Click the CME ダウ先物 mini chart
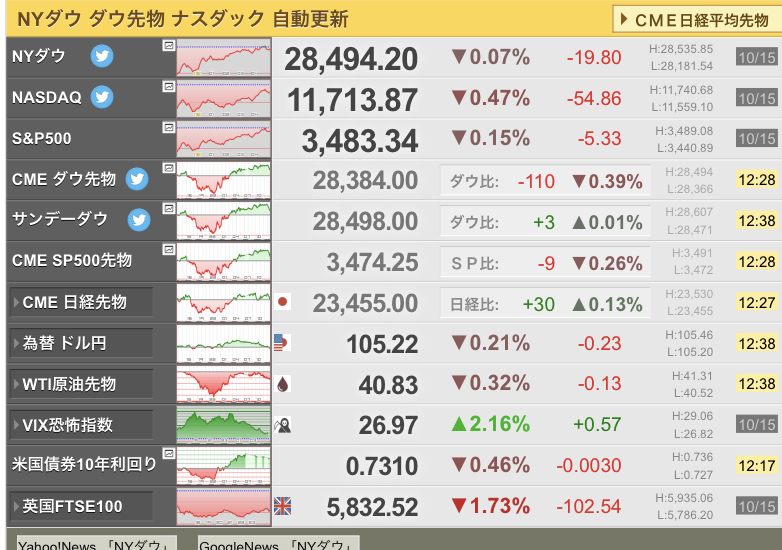This screenshot has width=782, height=550. pyautogui.click(x=223, y=180)
